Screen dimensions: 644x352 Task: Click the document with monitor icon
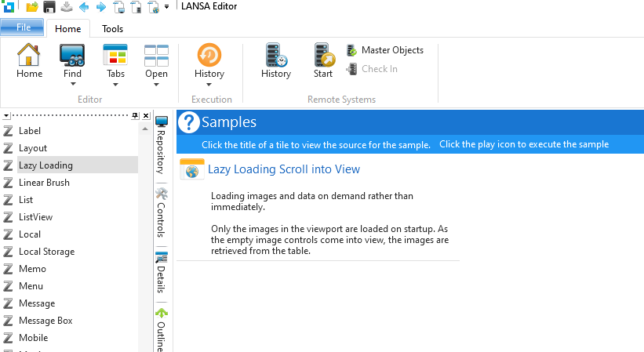point(118,7)
